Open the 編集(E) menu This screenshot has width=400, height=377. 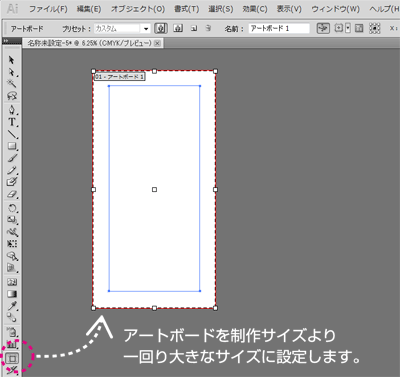click(x=89, y=9)
